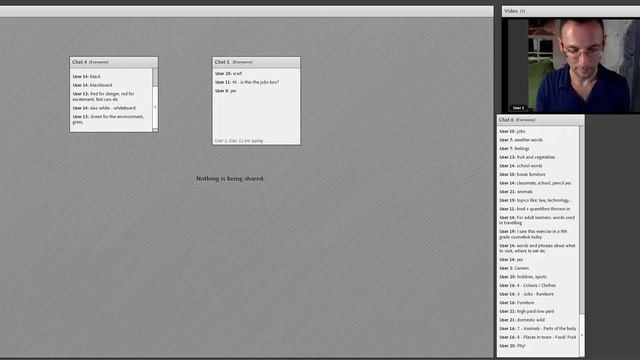Click 'also white - whiteboard' message in Chat 4
This screenshot has width=640, height=360.
click(x=104, y=108)
